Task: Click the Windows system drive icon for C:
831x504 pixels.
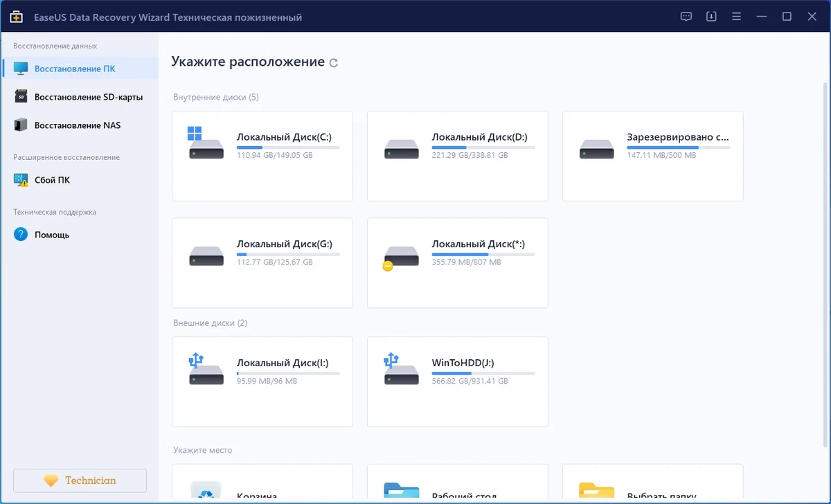Action: click(x=206, y=143)
